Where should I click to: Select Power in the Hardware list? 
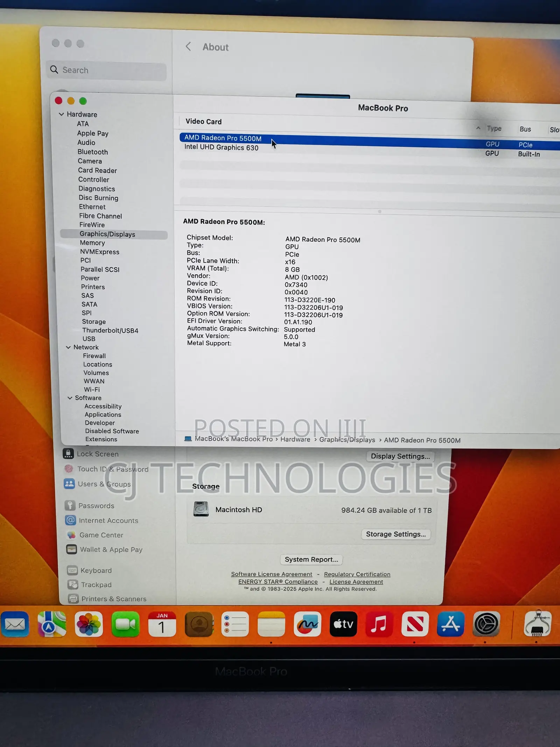90,278
